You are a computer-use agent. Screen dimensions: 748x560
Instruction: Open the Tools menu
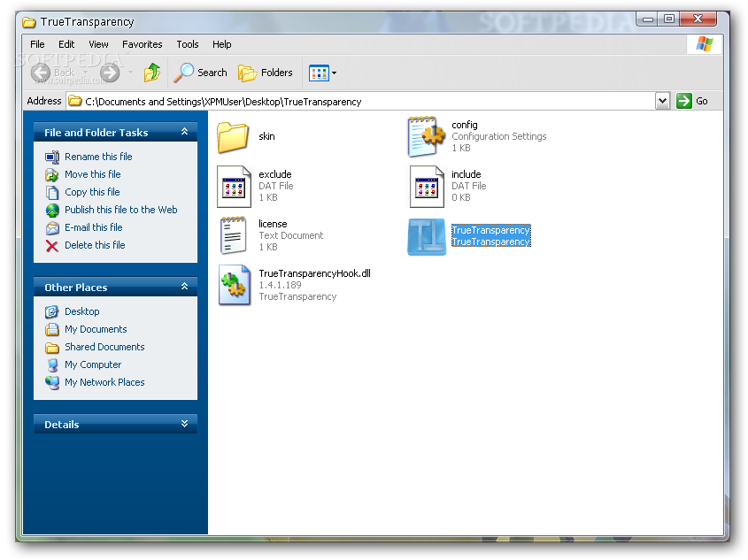188,44
